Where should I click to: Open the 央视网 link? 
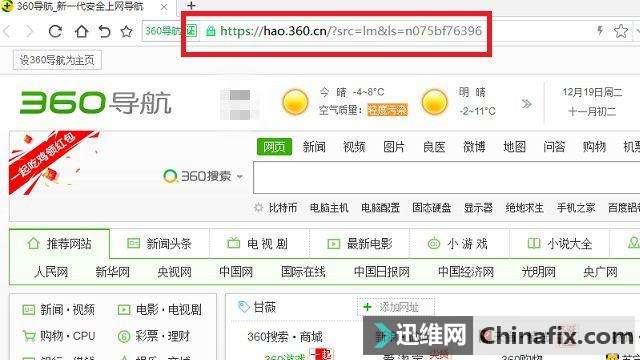pyautogui.click(x=174, y=271)
